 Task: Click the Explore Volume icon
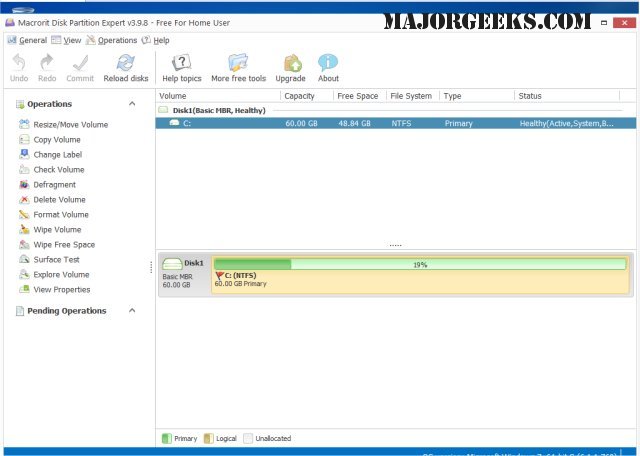(x=24, y=274)
